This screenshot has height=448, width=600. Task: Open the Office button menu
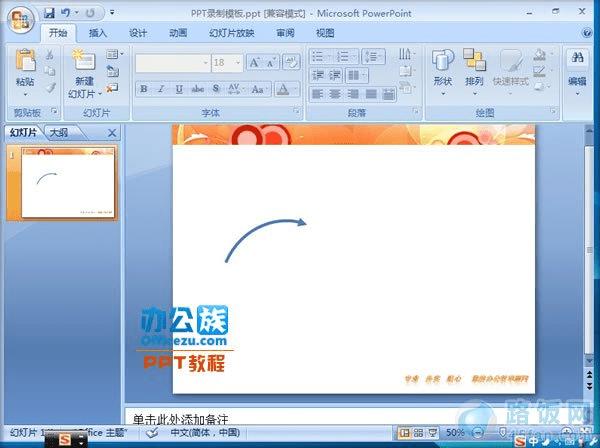tap(21, 20)
